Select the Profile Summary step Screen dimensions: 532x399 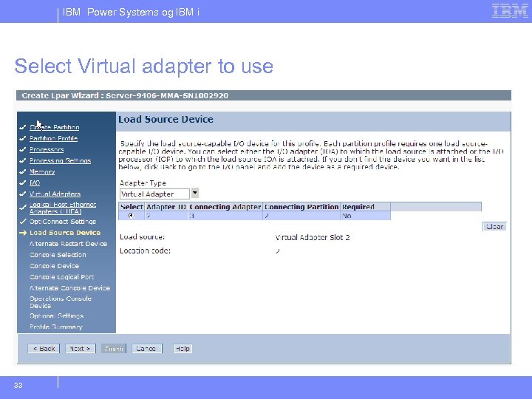(x=56, y=327)
